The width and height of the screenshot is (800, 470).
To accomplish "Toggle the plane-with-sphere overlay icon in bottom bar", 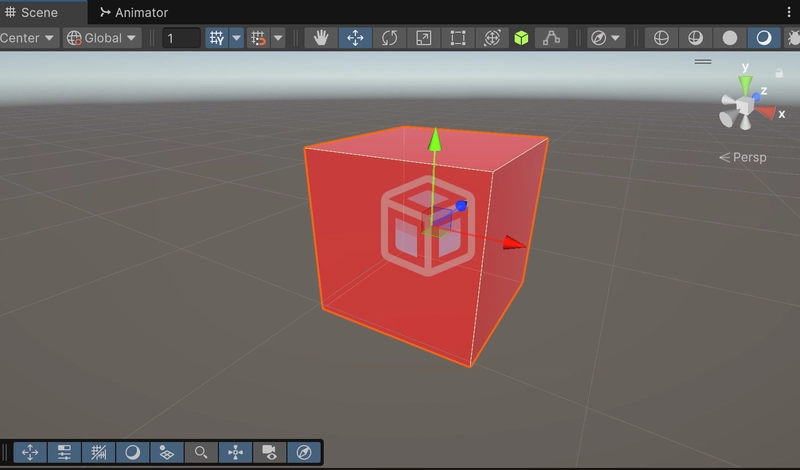I will click(167, 452).
